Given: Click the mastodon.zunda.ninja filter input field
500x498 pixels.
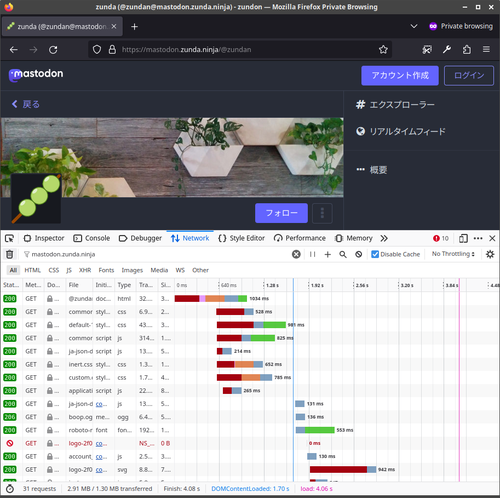Looking at the screenshot, I should [157, 254].
